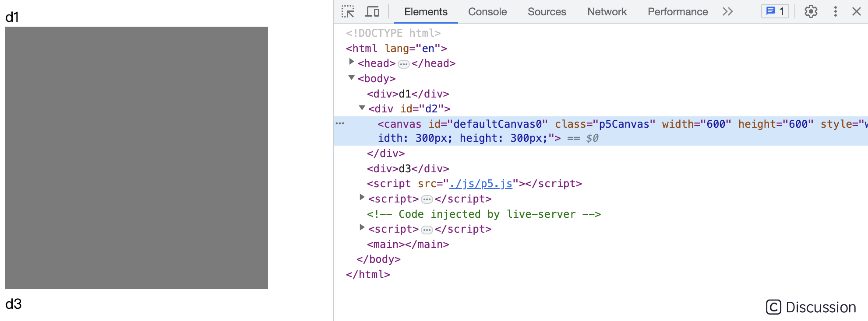Select the <div>d1</div> node
The height and width of the screenshot is (321, 868).
(x=408, y=94)
